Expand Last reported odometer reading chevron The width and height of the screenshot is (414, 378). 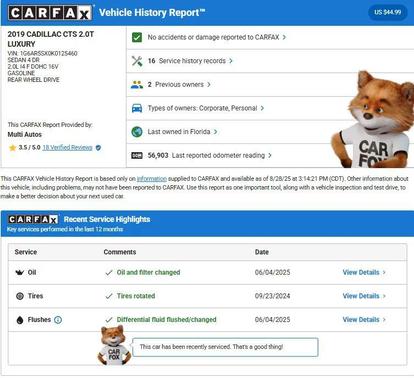click(270, 155)
